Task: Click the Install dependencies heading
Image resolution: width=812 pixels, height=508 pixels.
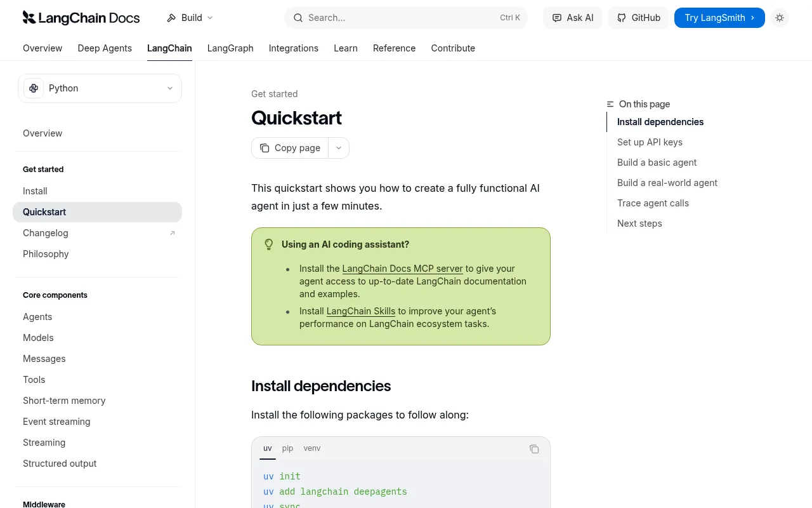Action: tap(321, 386)
